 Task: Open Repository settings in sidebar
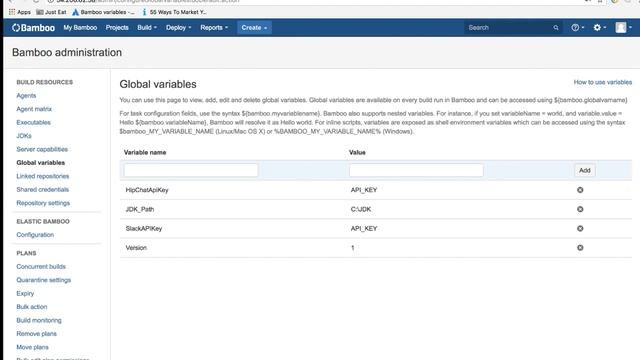(x=43, y=203)
